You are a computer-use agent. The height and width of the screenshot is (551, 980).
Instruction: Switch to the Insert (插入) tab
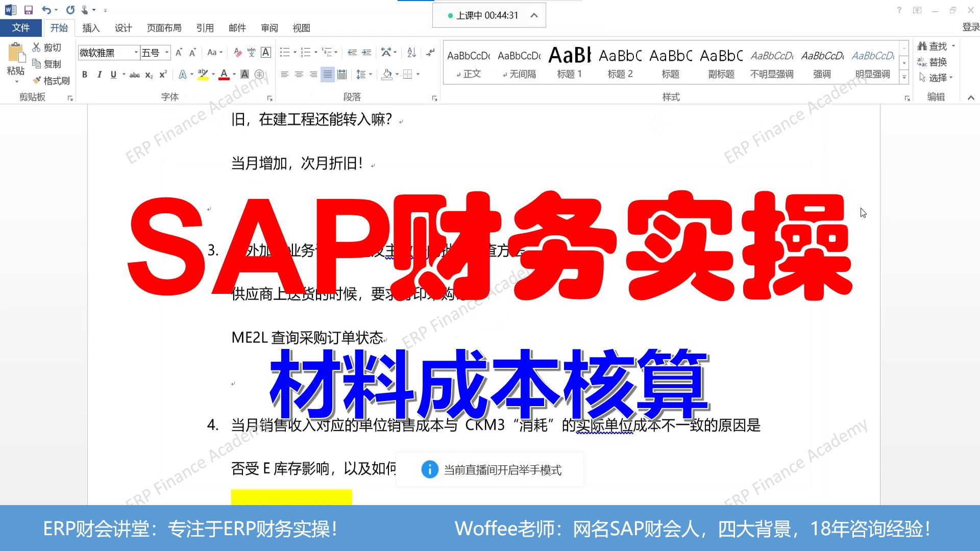pyautogui.click(x=91, y=28)
